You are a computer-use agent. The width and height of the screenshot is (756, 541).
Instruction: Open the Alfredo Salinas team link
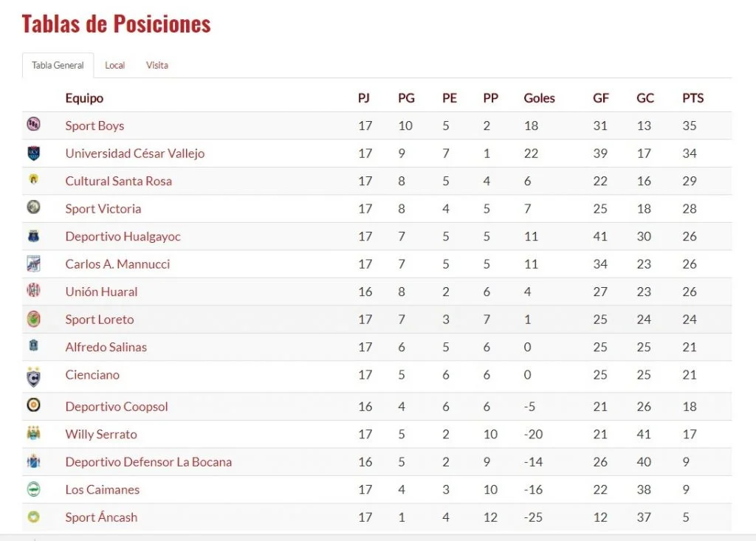[x=106, y=347]
